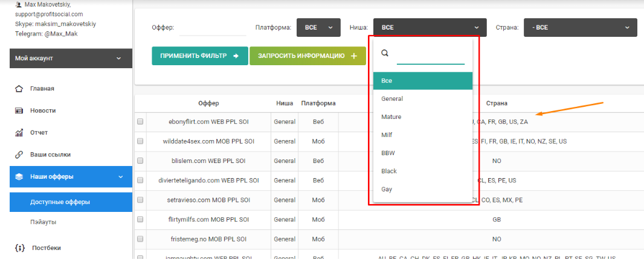Viewport: 644px width, 259px height.
Task: Click the Оффер text input field
Action: (x=213, y=28)
